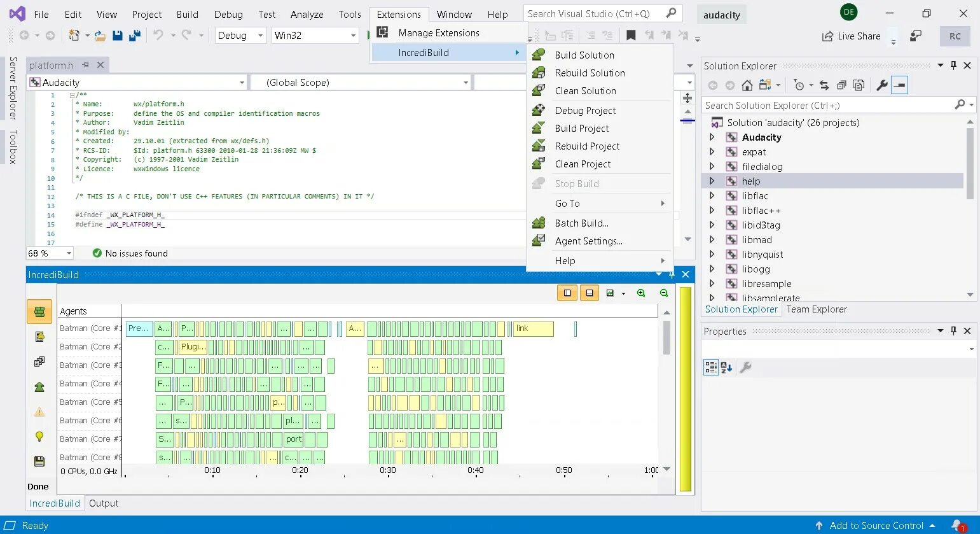Click the Save icon in toolbar

coord(118,36)
